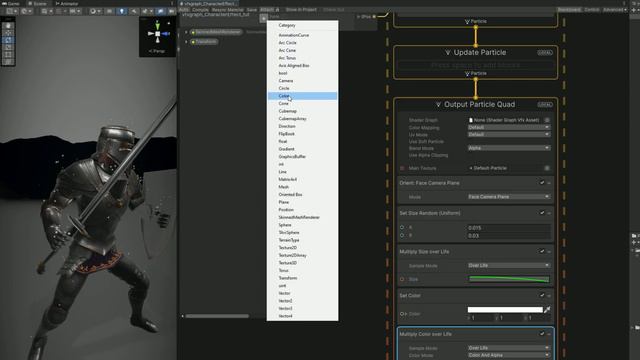Screen dimensions: 640x360
Task: Click Resync Material button
Action: [x=227, y=9]
